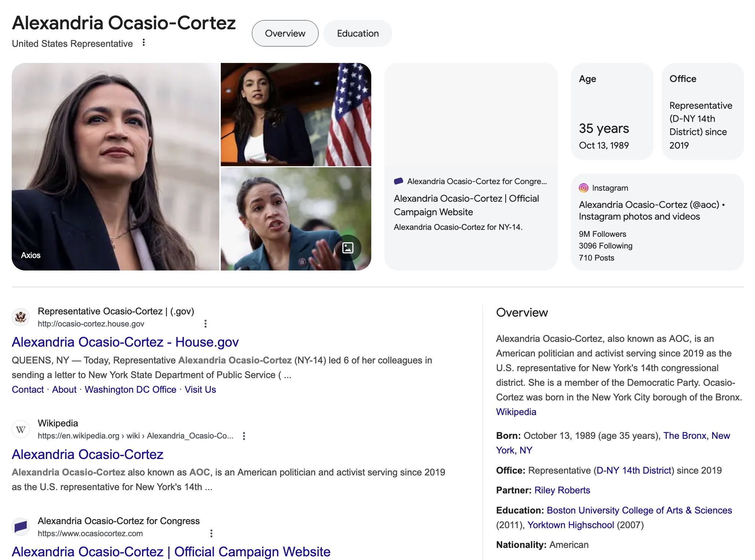This screenshot has width=755, height=560.
Task: Follow the Washington DC Office sitelink
Action: point(130,389)
